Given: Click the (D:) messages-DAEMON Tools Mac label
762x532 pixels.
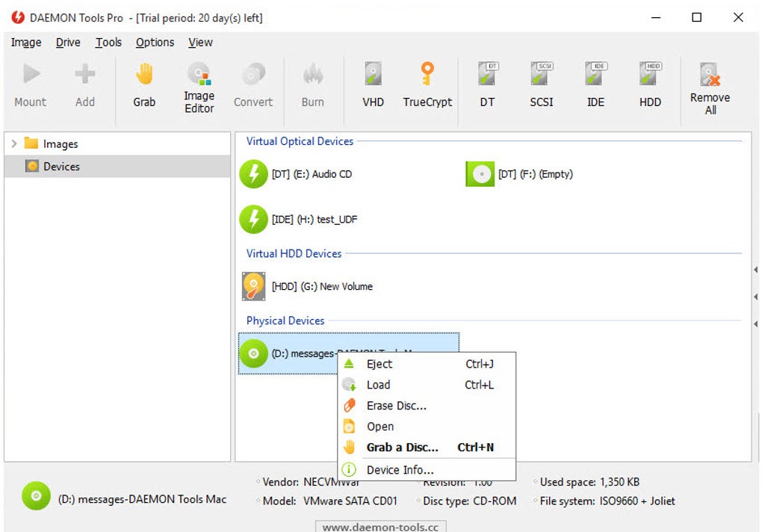Looking at the screenshot, I should tap(143, 499).
